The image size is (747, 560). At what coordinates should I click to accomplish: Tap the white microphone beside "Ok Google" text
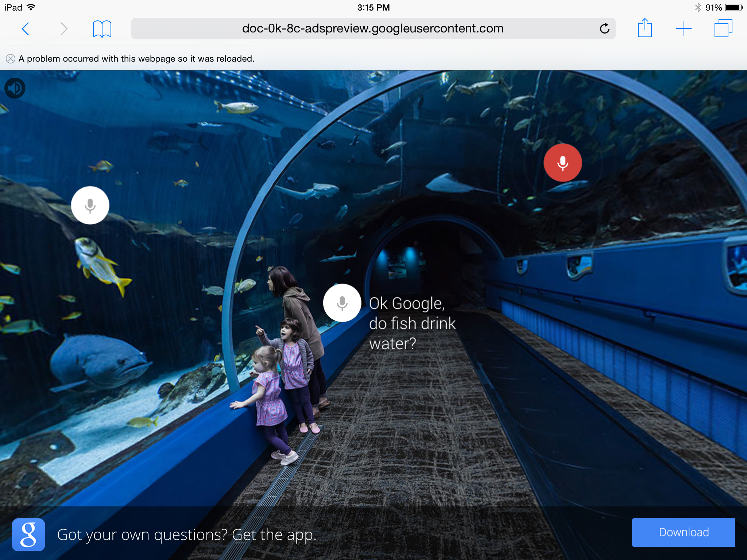coord(342,303)
